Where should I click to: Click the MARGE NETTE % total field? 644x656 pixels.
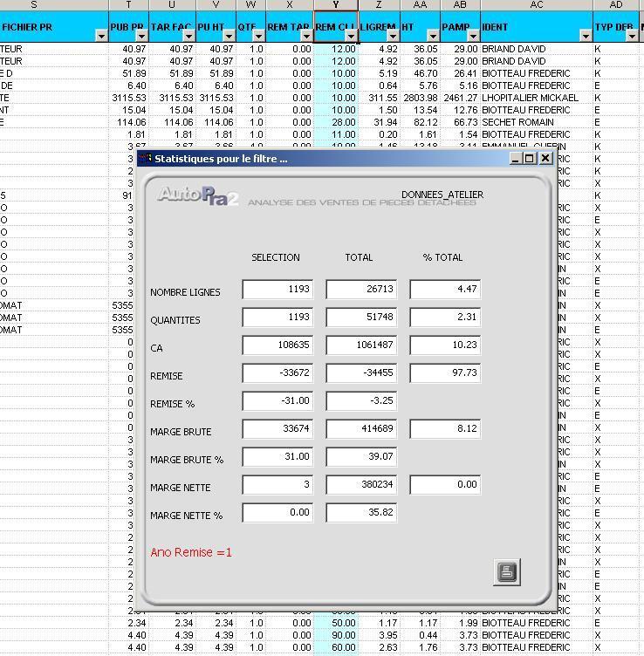(361, 513)
